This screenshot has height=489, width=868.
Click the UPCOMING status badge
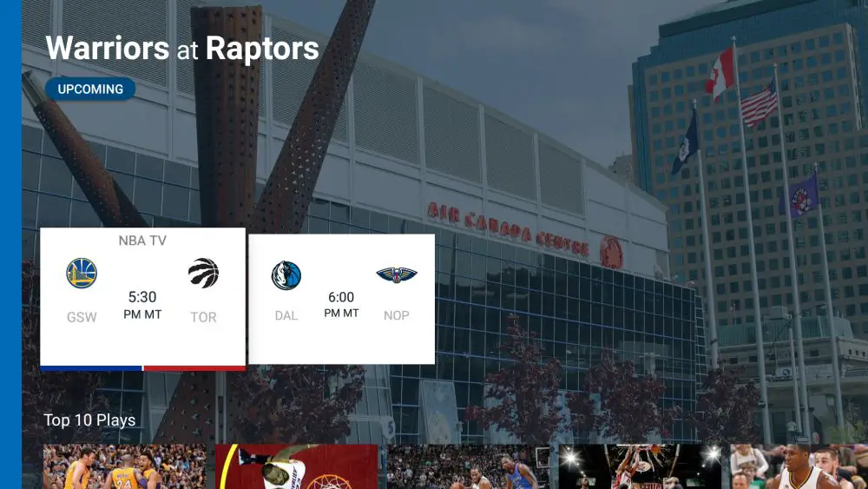(x=90, y=89)
